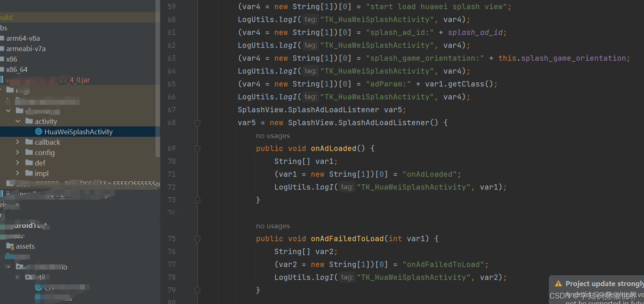Image resolution: width=644 pixels, height=304 pixels.
Task: Click the warning icon in the notification
Action: pyautogui.click(x=558, y=284)
